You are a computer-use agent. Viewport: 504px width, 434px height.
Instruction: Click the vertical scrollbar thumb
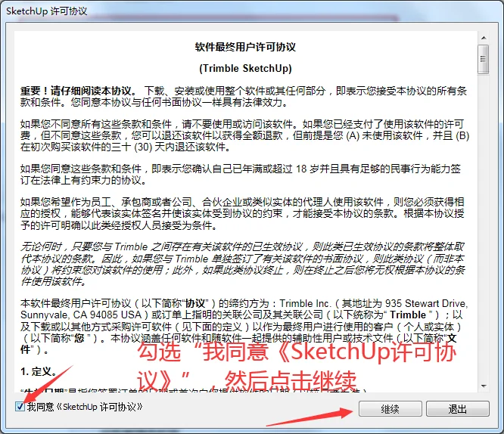[x=483, y=60]
